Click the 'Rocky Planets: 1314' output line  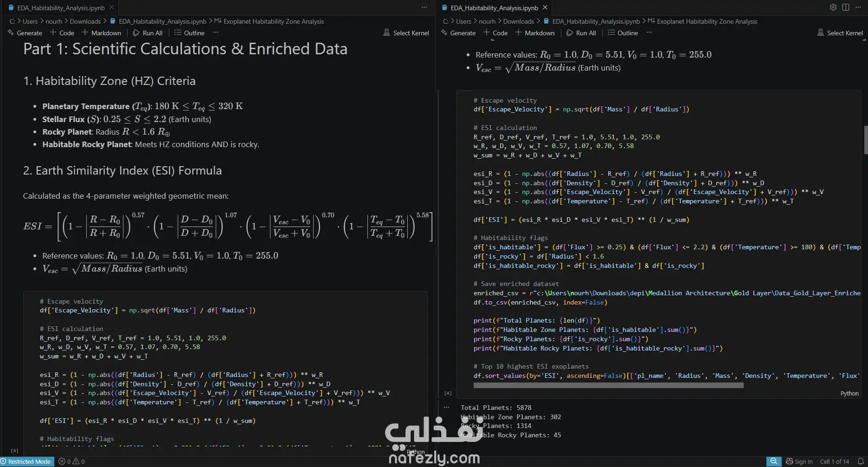pos(496,426)
